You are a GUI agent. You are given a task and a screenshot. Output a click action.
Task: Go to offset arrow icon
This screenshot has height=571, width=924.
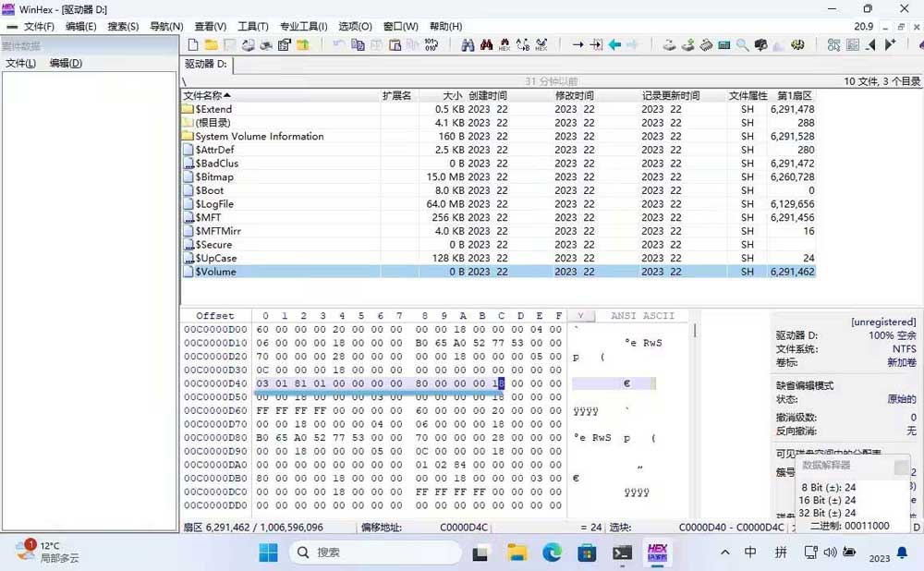pyautogui.click(x=578, y=44)
